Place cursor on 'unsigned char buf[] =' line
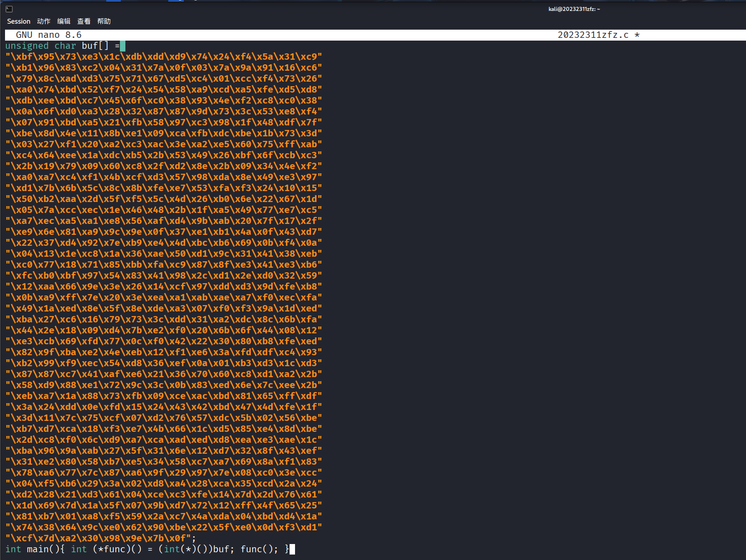The width and height of the screenshot is (746, 560). point(62,46)
